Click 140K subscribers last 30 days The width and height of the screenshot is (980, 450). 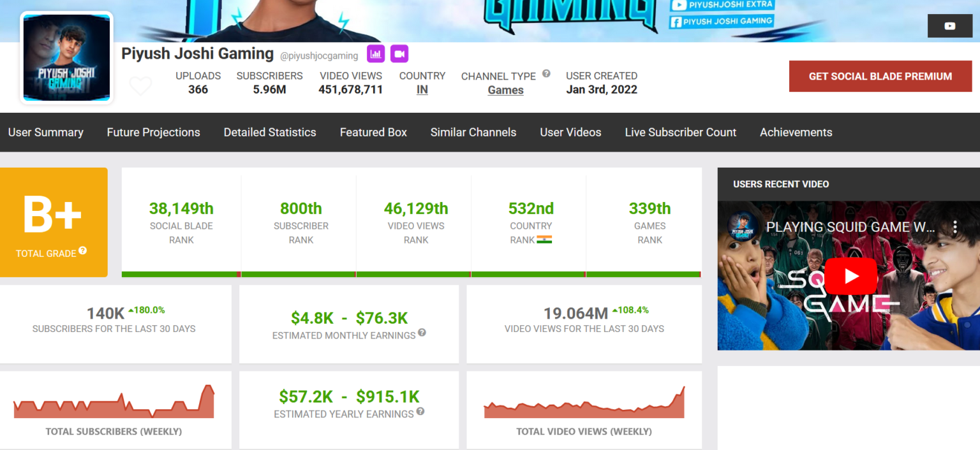pos(106,314)
